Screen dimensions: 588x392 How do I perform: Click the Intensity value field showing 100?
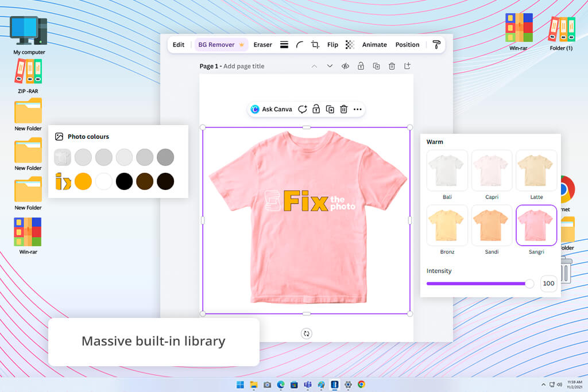[x=548, y=284]
